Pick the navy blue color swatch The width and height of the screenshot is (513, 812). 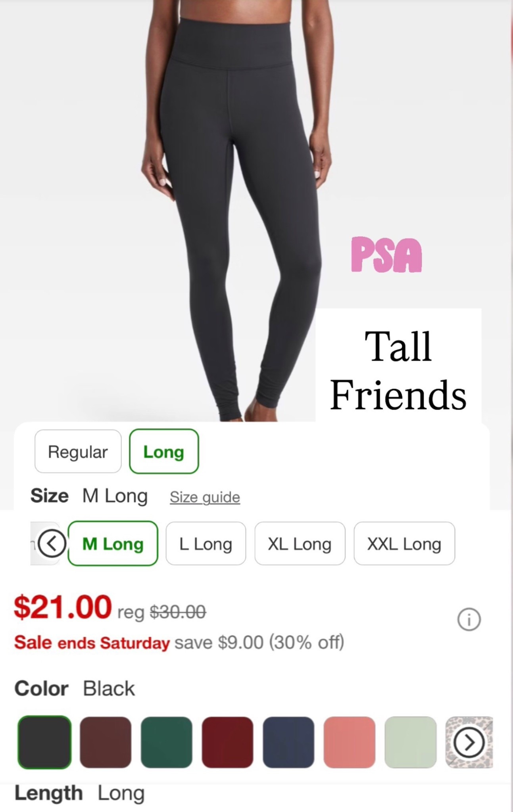(x=288, y=742)
